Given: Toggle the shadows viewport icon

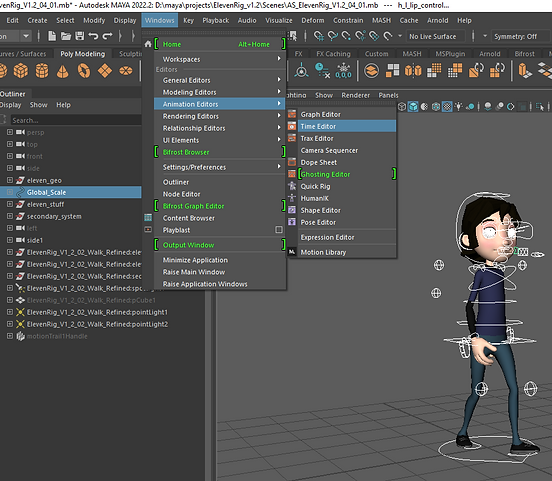Looking at the screenshot, I should point(488,106).
